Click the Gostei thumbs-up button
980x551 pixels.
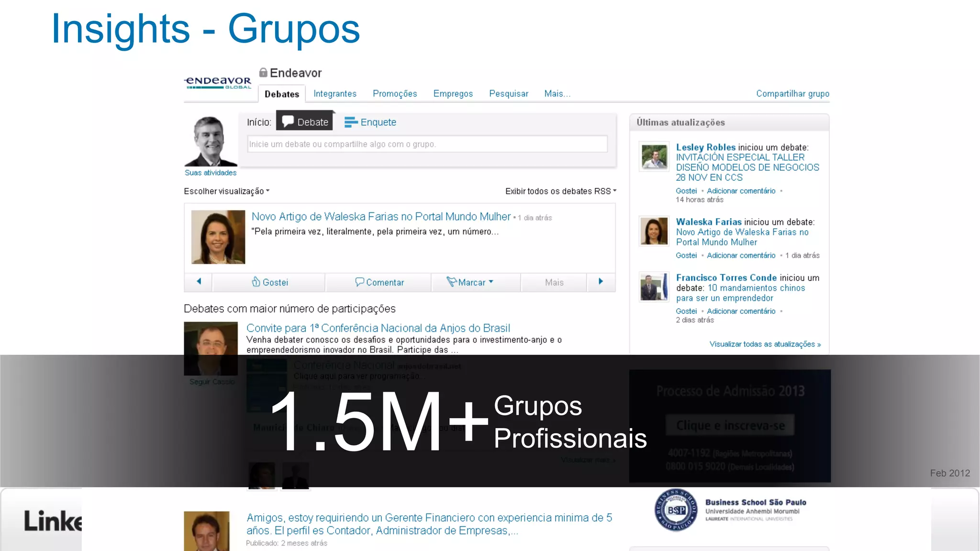[x=269, y=282]
